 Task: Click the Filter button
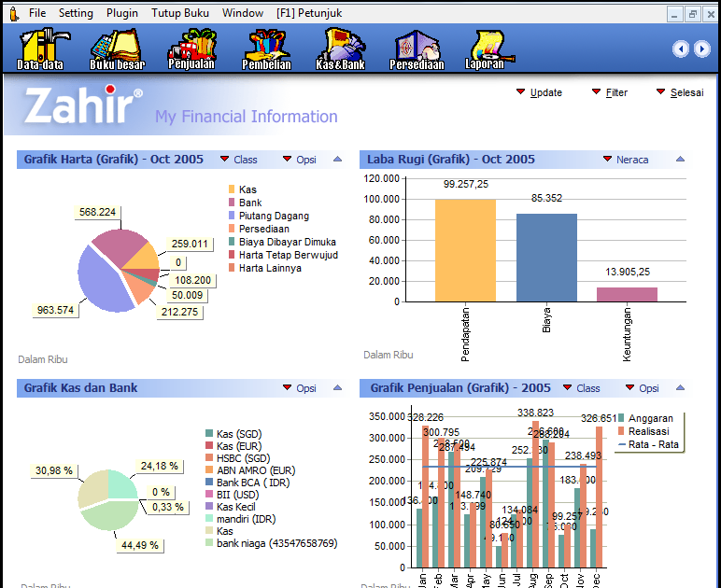tap(610, 92)
